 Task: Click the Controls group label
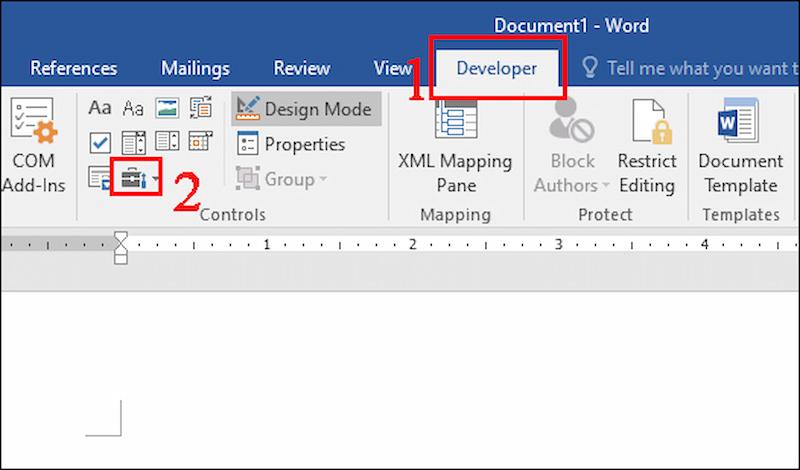point(233,215)
